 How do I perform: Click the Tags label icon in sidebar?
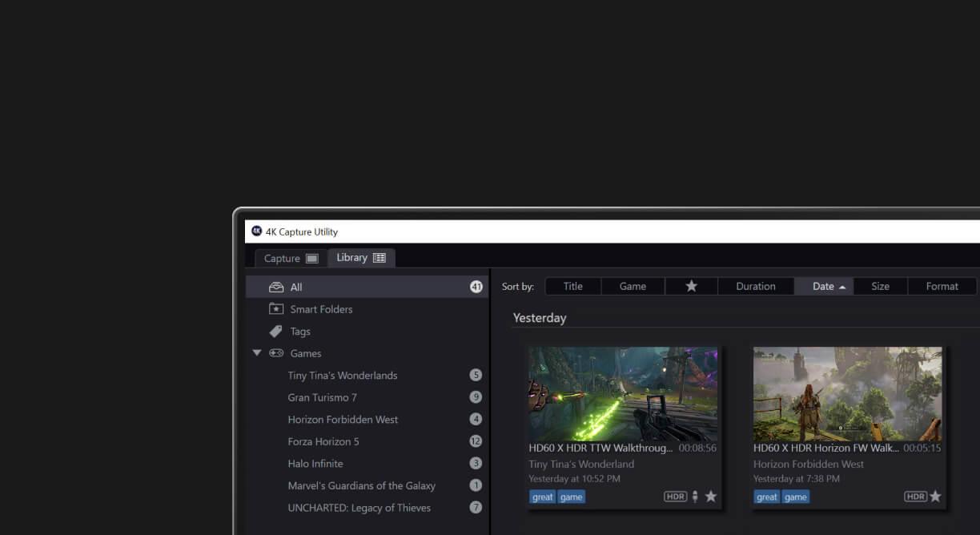[276, 332]
